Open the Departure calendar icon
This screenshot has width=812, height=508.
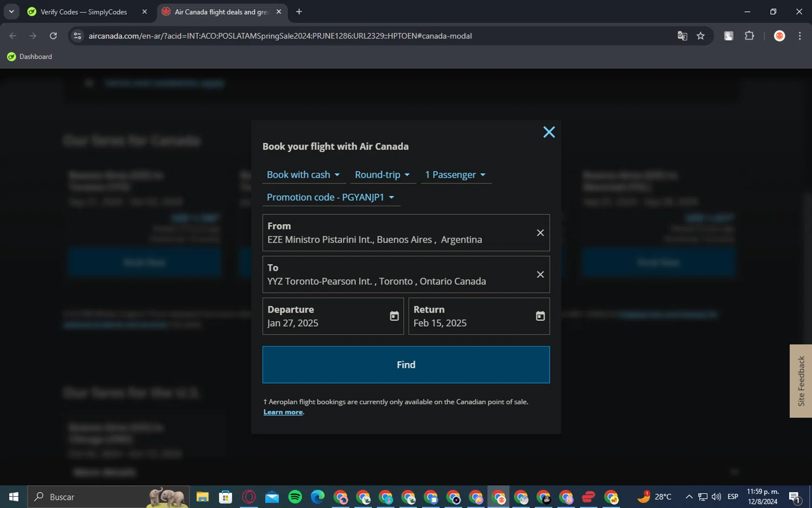click(x=394, y=316)
